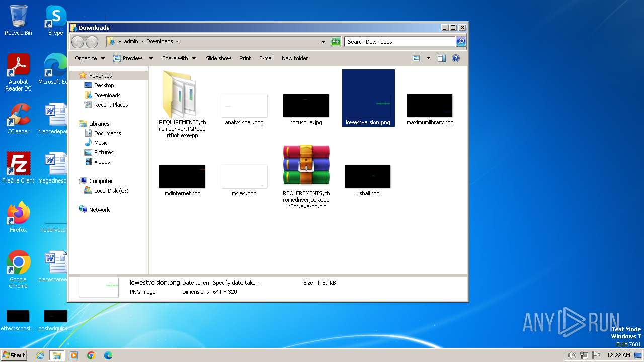This screenshot has height=362, width=644.
Task: Select maximumlibrary.jpg file
Action: click(430, 110)
